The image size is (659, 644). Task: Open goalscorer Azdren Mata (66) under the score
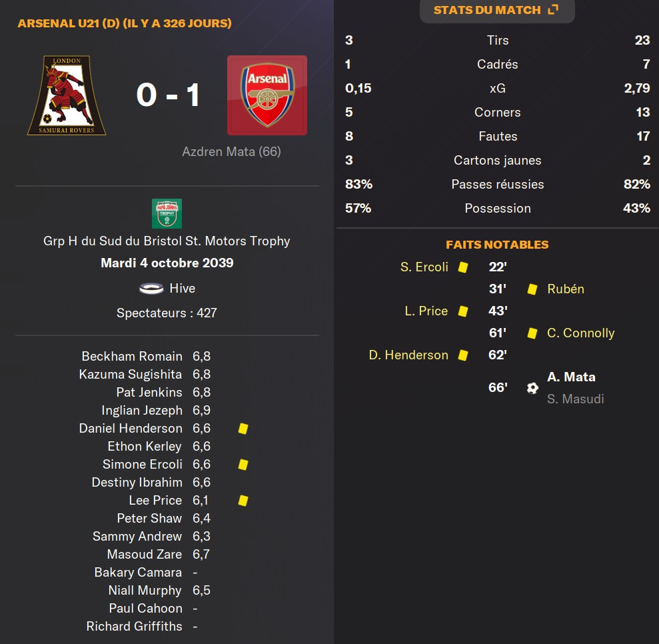[231, 152]
